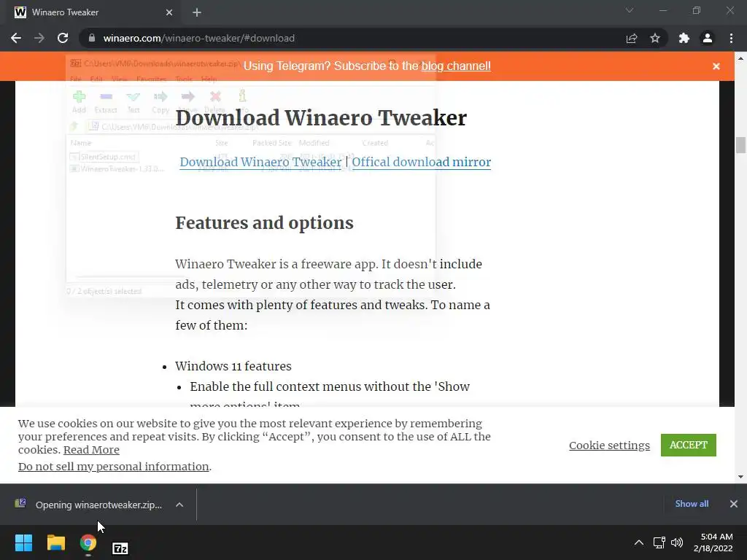
Task: Reload the Winaero page
Action: click(x=63, y=38)
